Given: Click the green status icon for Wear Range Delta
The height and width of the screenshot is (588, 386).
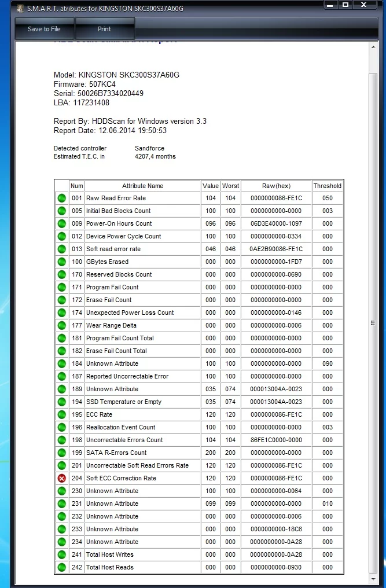Looking at the screenshot, I should tap(62, 325).
